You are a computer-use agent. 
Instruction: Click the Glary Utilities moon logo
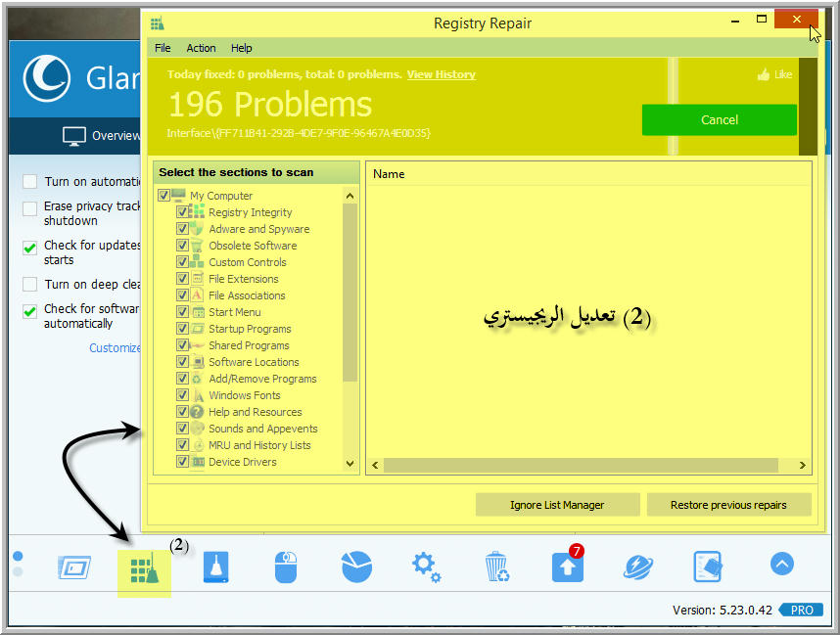click(x=47, y=78)
